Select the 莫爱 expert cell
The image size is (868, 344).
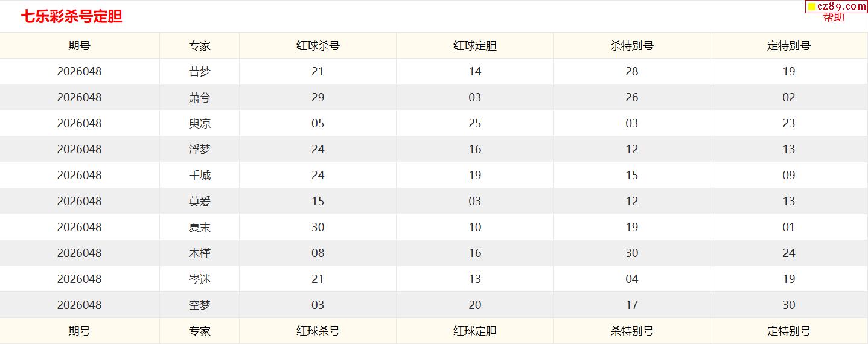coord(199,202)
